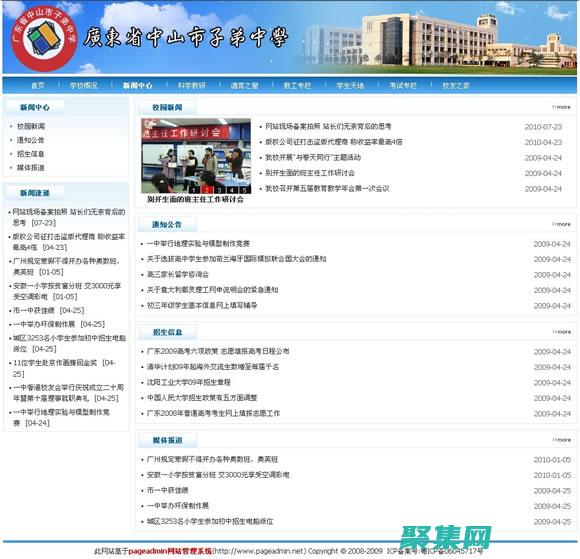Open caption link 别开生面的班主任工作研讨会 under slideshow
This screenshot has height=559, width=580.
195,199
